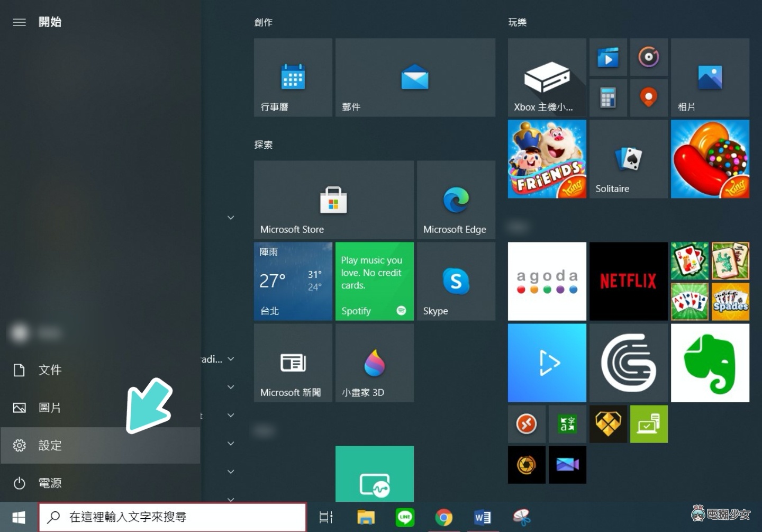
Task: Open 設定 settings
Action: (101, 446)
